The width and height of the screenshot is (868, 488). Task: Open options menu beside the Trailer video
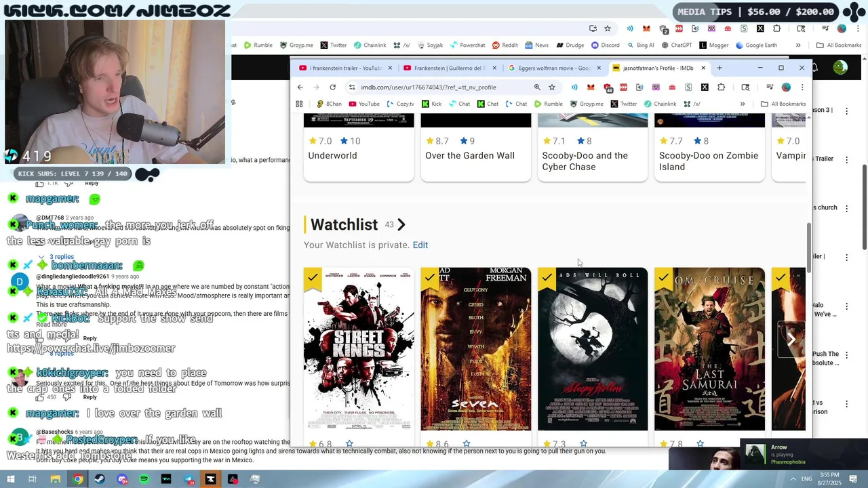846,160
